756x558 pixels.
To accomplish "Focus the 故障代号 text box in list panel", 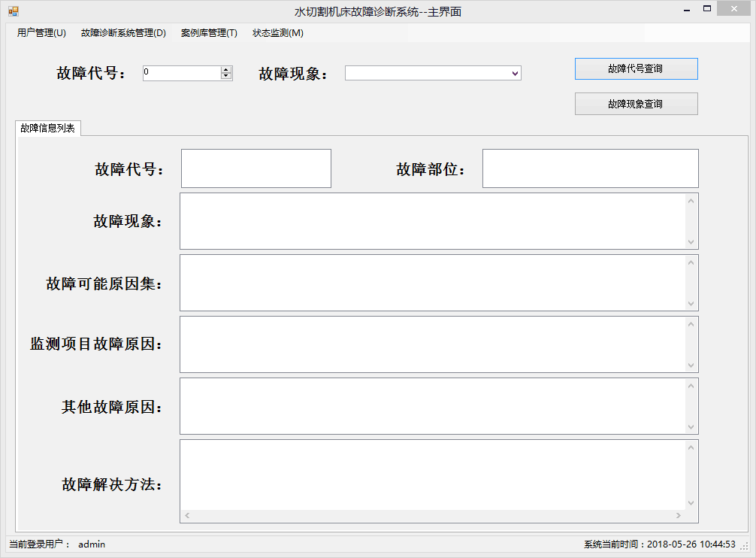I will click(256, 168).
